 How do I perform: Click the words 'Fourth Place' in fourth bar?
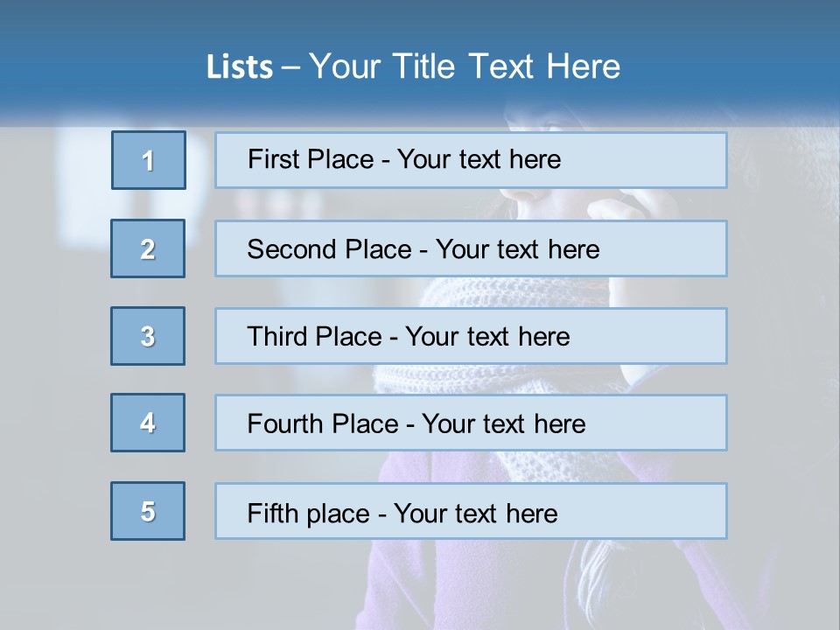[323, 423]
